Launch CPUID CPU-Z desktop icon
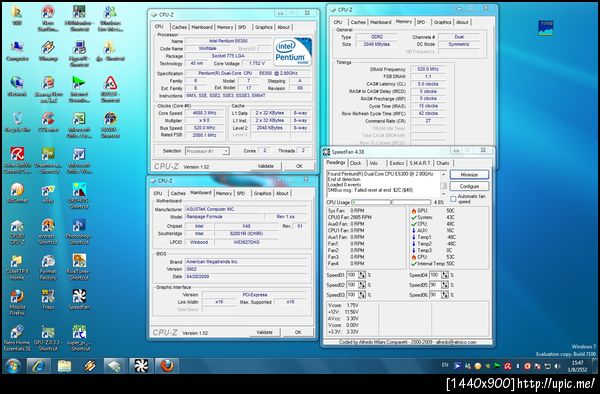600x394 pixels. (17, 231)
